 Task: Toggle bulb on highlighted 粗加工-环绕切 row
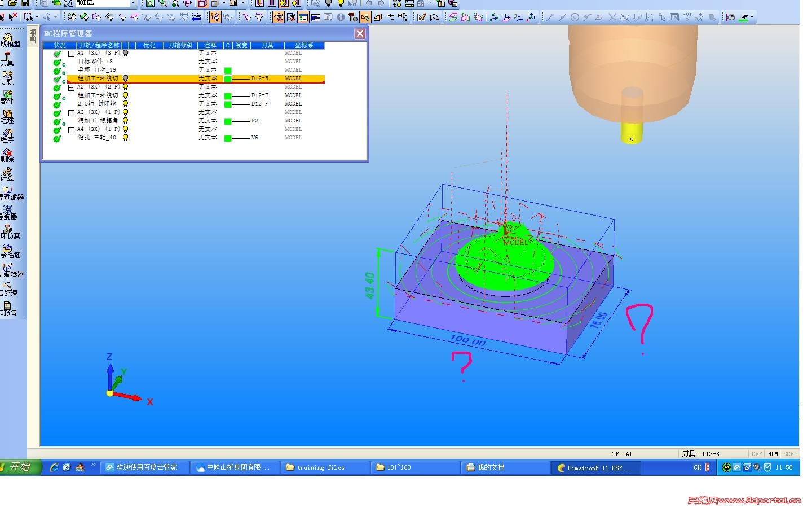(126, 78)
